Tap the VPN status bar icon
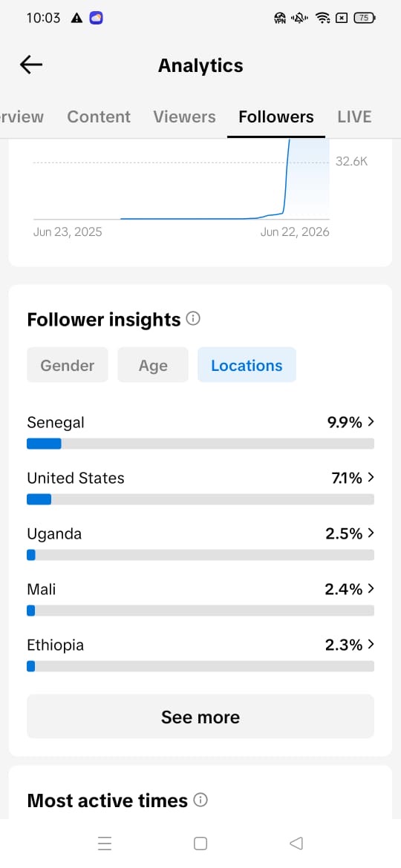Image resolution: width=401 pixels, height=868 pixels. pyautogui.click(x=280, y=19)
